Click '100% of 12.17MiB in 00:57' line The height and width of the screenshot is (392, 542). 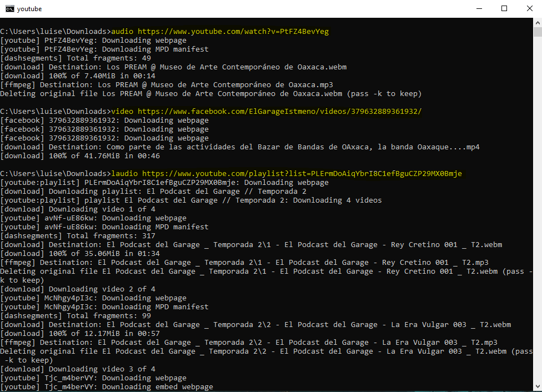80,334
